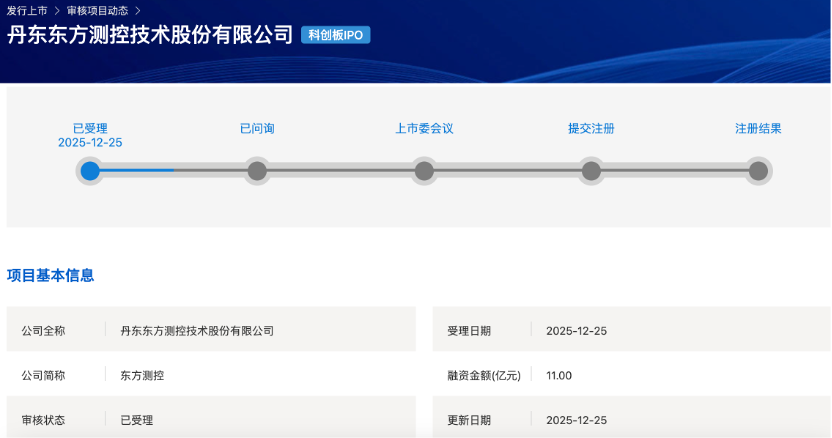This screenshot has height=438, width=832.
Task: Click the 融资金额 value 11.00
Action: 559,376
